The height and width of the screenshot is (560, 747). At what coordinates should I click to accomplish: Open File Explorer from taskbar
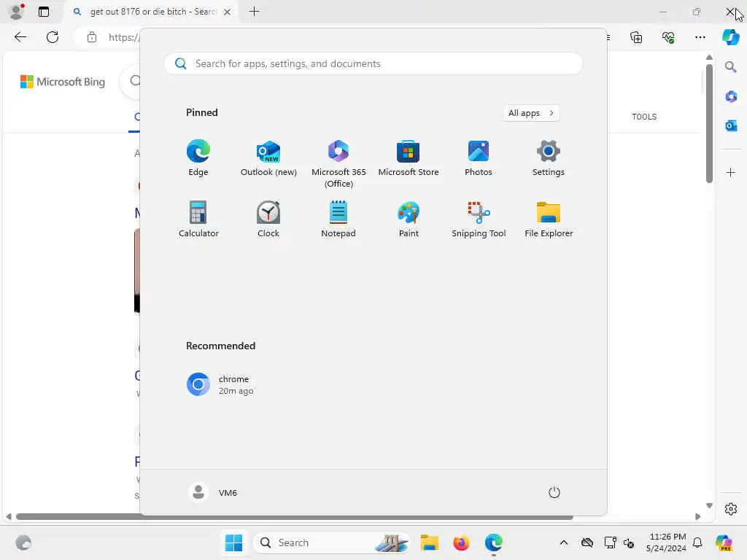pos(429,542)
